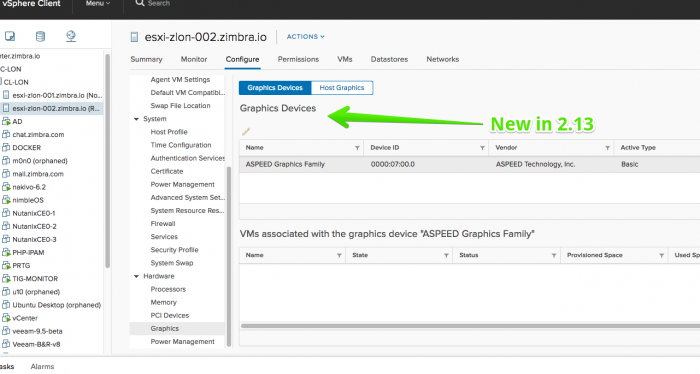Screen dimensions: 700x374
Task: Filter the Name column in the VMs table
Action: point(339,255)
